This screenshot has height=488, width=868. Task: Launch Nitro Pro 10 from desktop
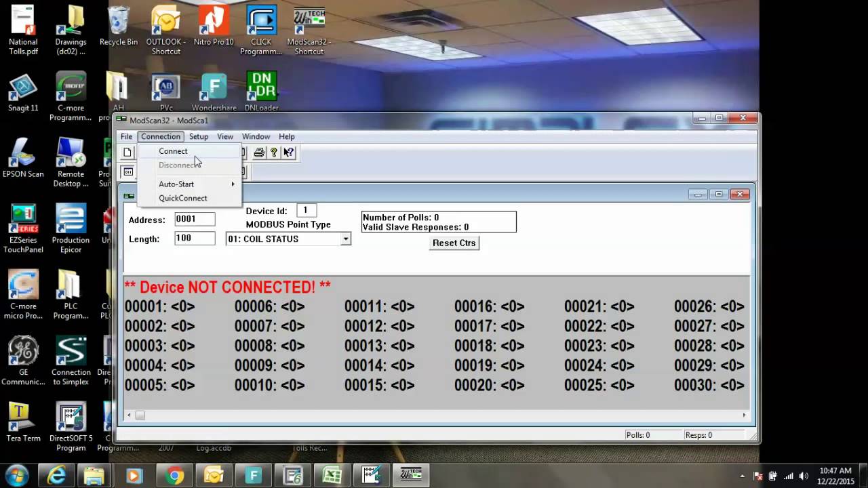click(x=214, y=27)
